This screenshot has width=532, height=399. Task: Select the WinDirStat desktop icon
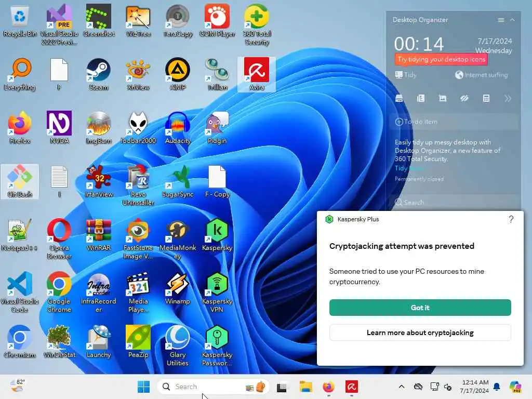59,342
